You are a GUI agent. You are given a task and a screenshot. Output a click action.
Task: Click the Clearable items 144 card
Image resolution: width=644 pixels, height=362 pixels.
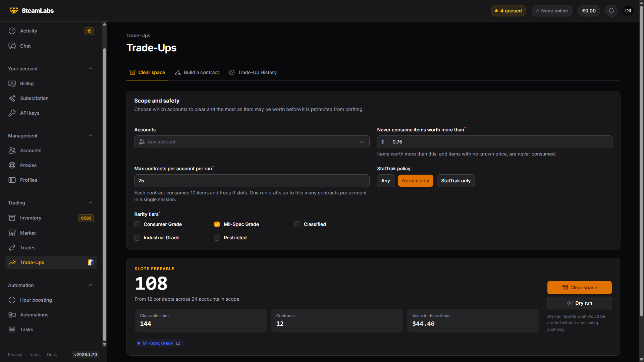pos(201,321)
